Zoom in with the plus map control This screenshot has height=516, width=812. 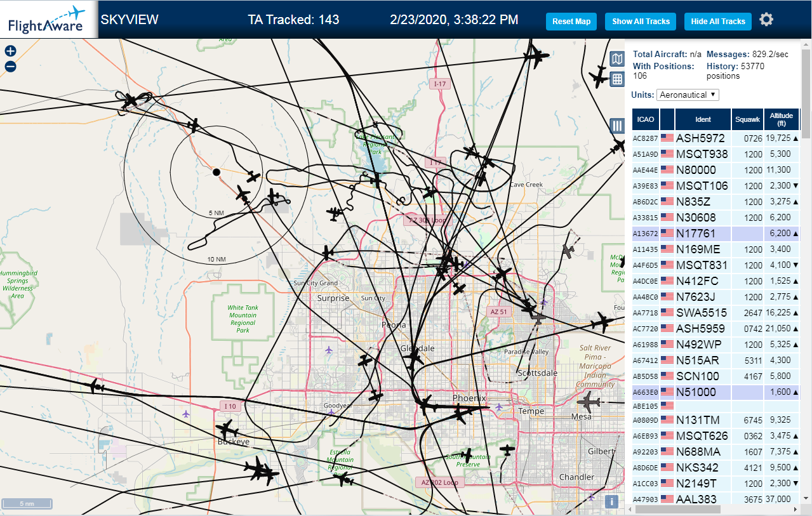click(x=10, y=51)
